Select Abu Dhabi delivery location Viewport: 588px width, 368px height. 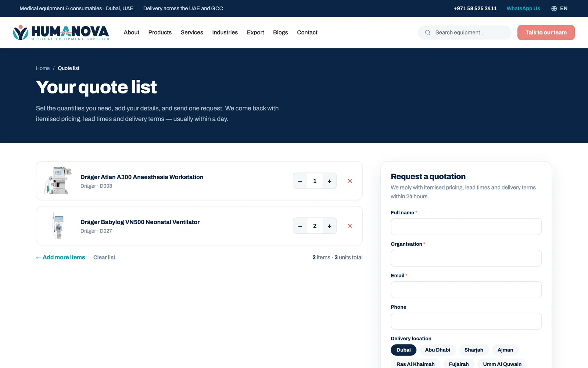(437, 350)
